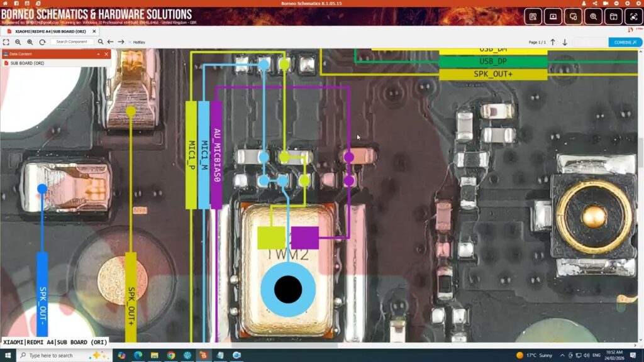Image resolution: width=644 pixels, height=362 pixels.
Task: Click the fit-to-screen icon in toolbar
Action: tap(6, 42)
